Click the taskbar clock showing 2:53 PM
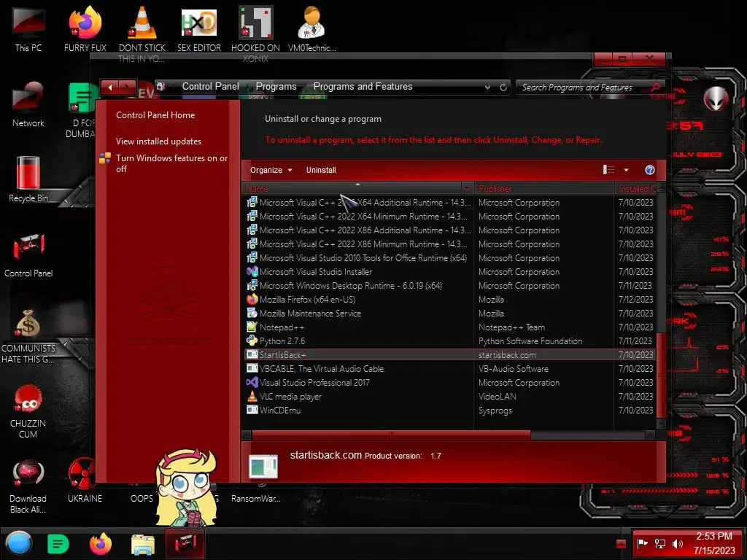This screenshot has height=560, width=747. click(713, 543)
